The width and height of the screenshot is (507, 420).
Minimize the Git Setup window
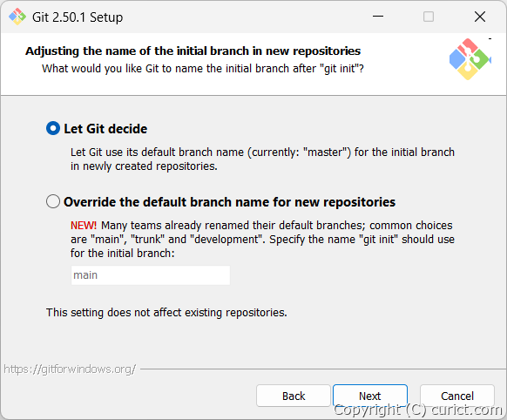coord(378,17)
